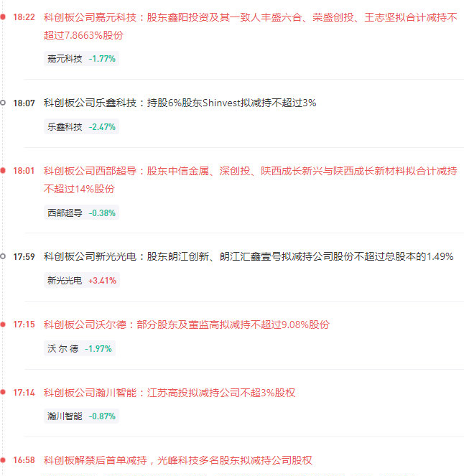Select the red timeline dot at 16:58
Image resolution: width=464 pixels, height=476 pixels.
tap(3, 460)
